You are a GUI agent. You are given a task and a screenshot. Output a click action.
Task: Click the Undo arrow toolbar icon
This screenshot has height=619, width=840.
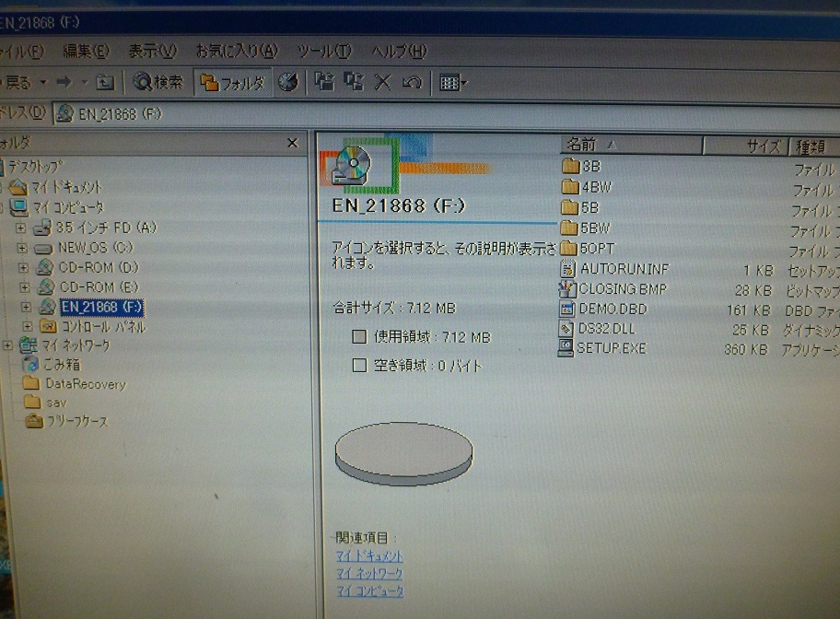pos(413,81)
